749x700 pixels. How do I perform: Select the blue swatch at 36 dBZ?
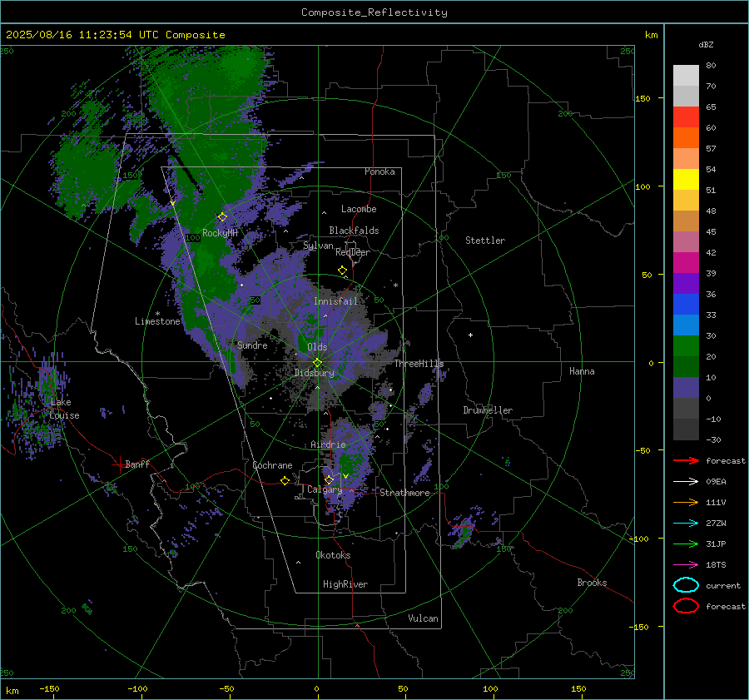point(686,305)
